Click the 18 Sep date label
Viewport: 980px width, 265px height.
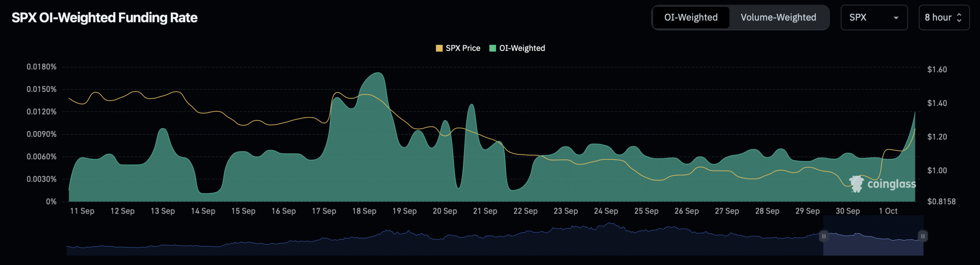(364, 211)
